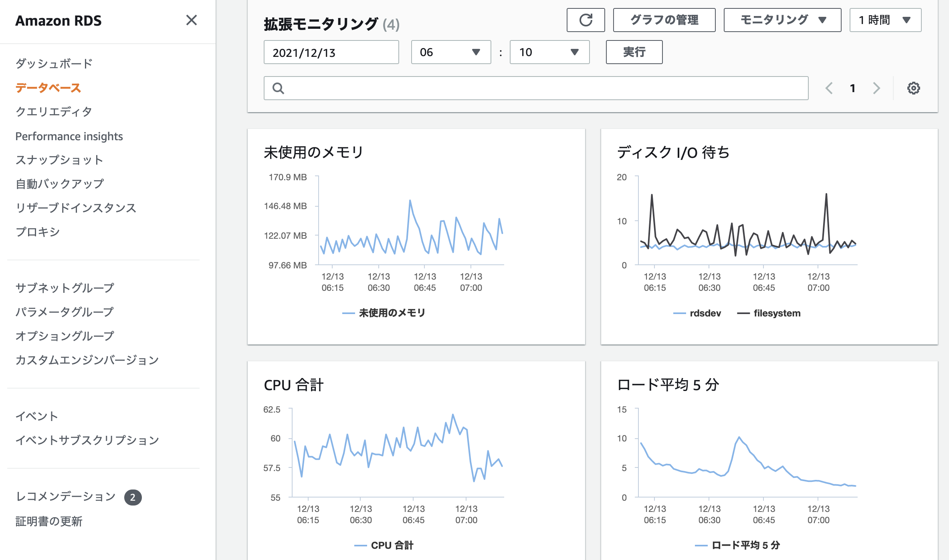Viewport: 949px width, 560px height.
Task: Close the Amazon RDS sidebar
Action: point(192,20)
